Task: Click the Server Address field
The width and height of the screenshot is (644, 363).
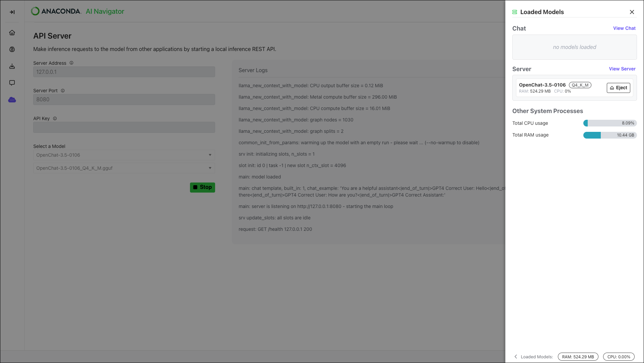Action: point(124,72)
